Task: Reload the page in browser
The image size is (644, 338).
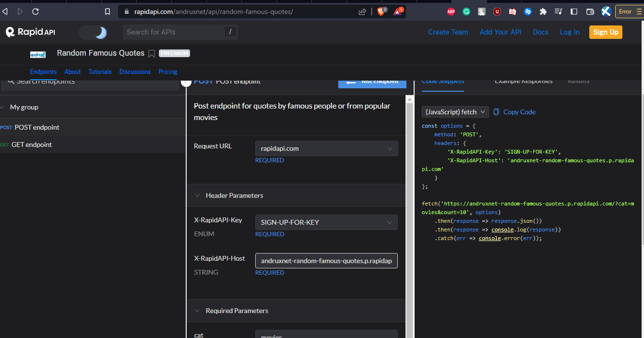Action: click(x=36, y=12)
